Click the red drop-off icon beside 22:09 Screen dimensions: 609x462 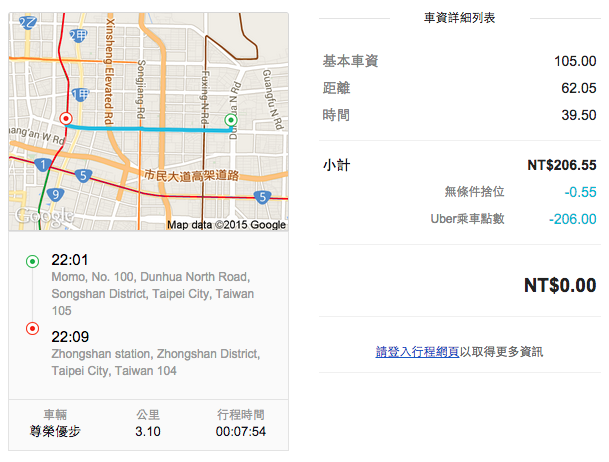coord(32,329)
